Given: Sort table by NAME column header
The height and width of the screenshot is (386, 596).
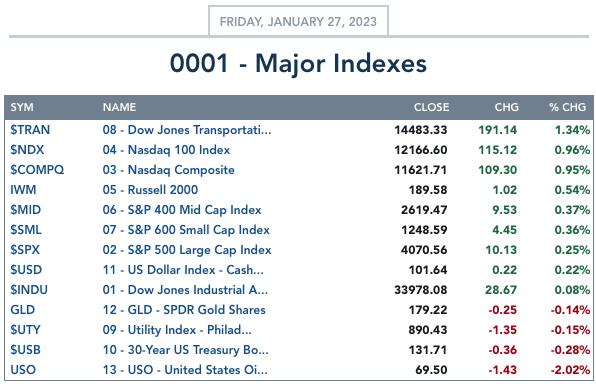Looking at the screenshot, I should tap(119, 107).
